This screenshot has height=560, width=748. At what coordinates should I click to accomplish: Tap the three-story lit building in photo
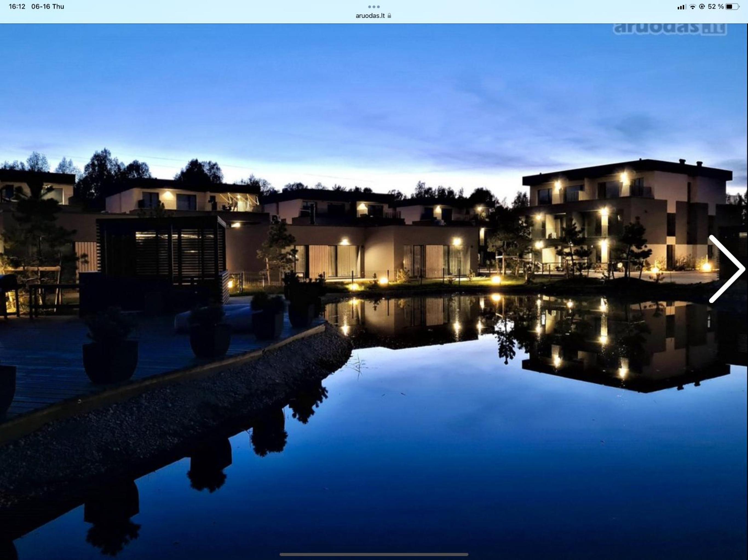click(x=626, y=216)
